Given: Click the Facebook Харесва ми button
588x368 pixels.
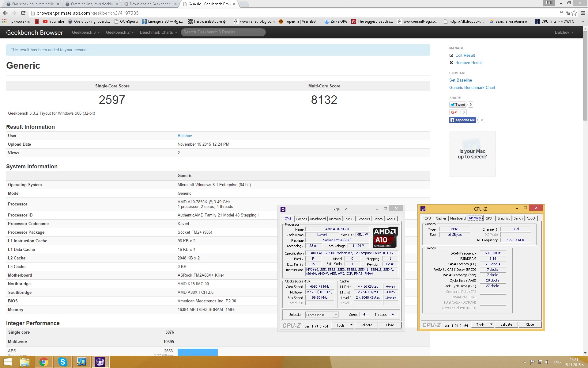Looking at the screenshot, I should coord(463,120).
